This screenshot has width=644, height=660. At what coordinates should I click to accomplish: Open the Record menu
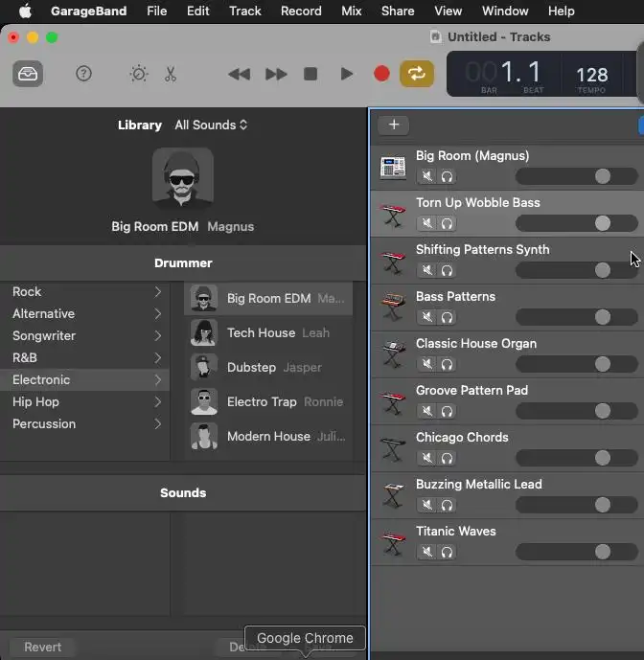click(301, 11)
